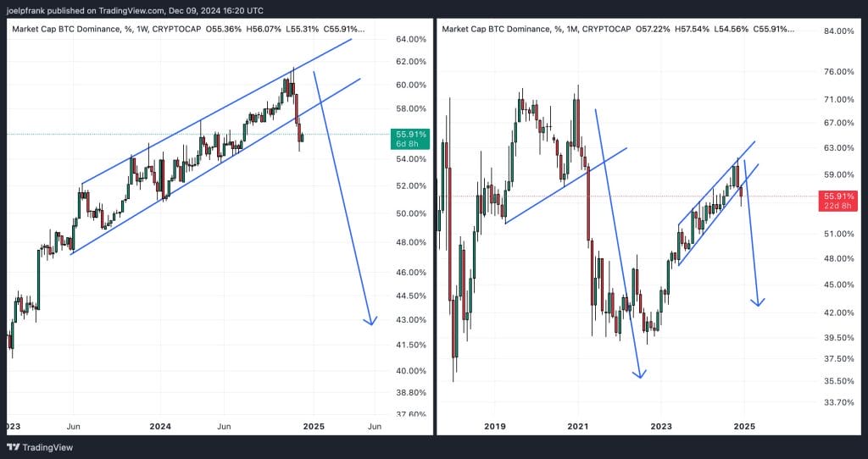This screenshot has height=459, width=868.
Task: Select the green 55.91% price label
Action: (411, 134)
